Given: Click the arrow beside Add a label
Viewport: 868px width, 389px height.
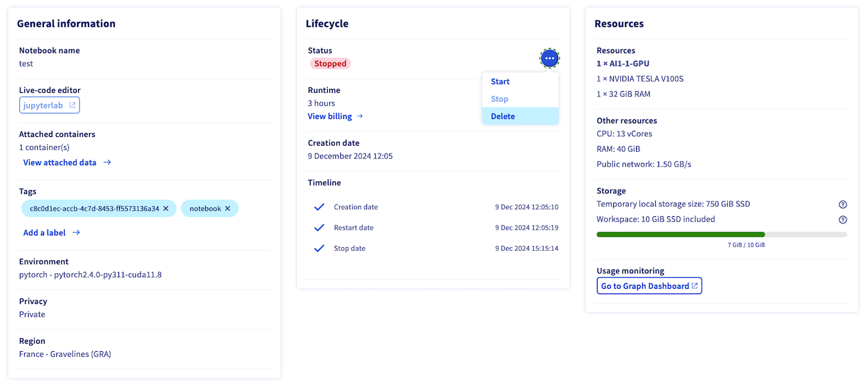Looking at the screenshot, I should point(76,233).
